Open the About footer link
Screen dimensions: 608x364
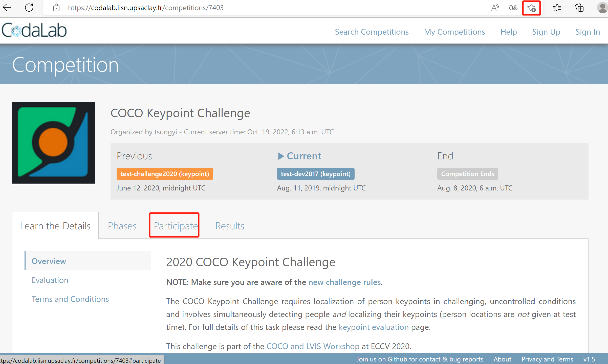tap(502, 359)
